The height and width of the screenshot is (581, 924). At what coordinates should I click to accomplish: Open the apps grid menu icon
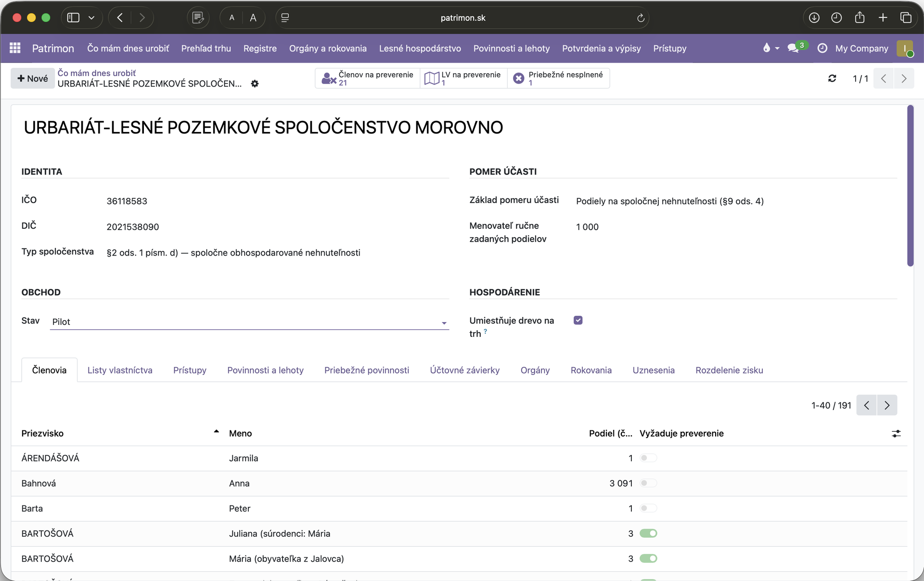click(x=15, y=48)
